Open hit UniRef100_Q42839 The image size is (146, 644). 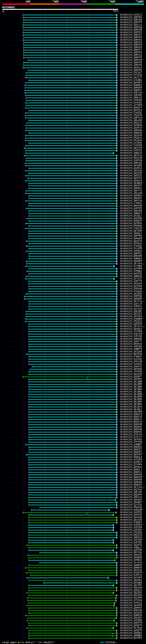[131, 135]
